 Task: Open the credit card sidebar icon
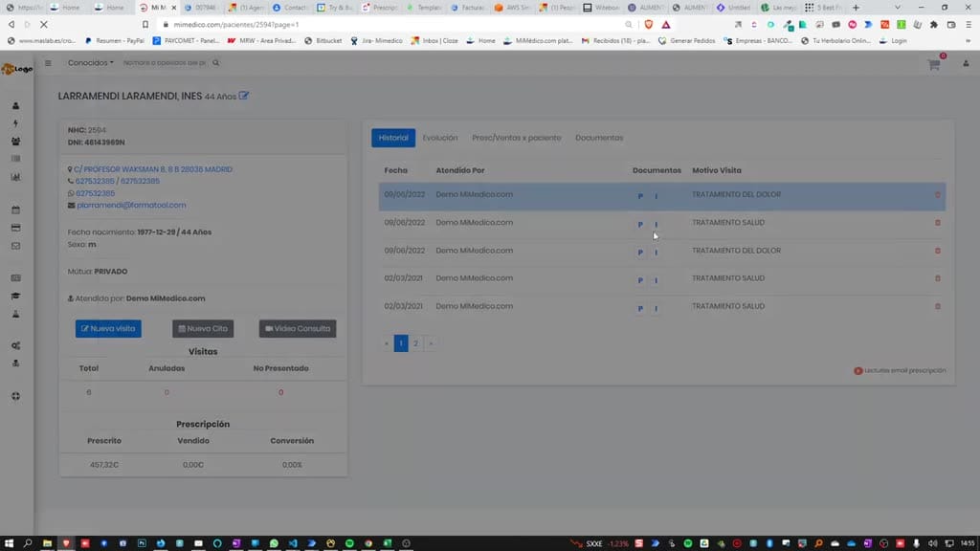(15, 228)
